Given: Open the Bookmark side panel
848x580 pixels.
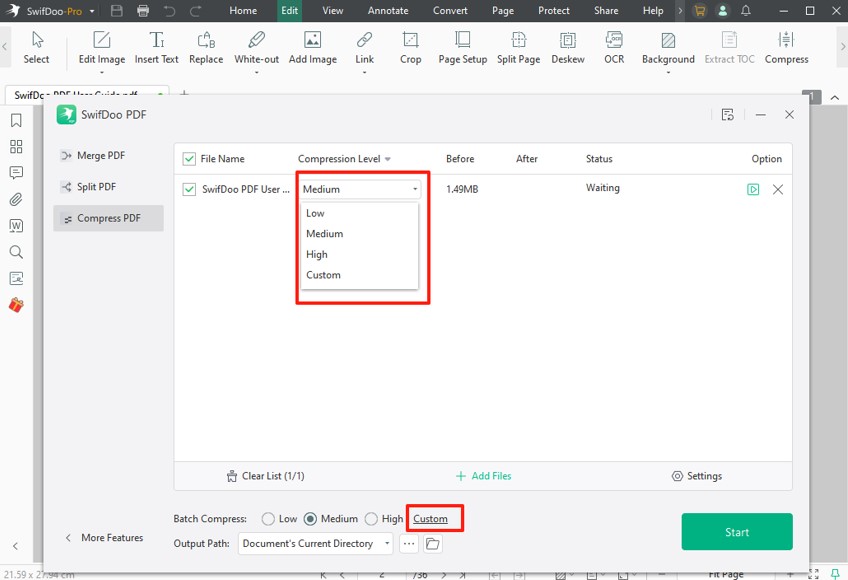Looking at the screenshot, I should (16, 120).
